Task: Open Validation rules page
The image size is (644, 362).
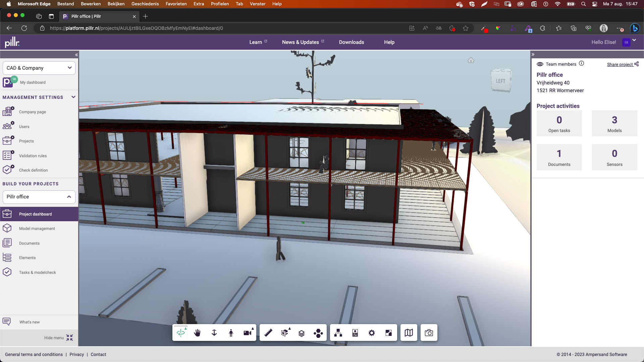Action: [33, 156]
